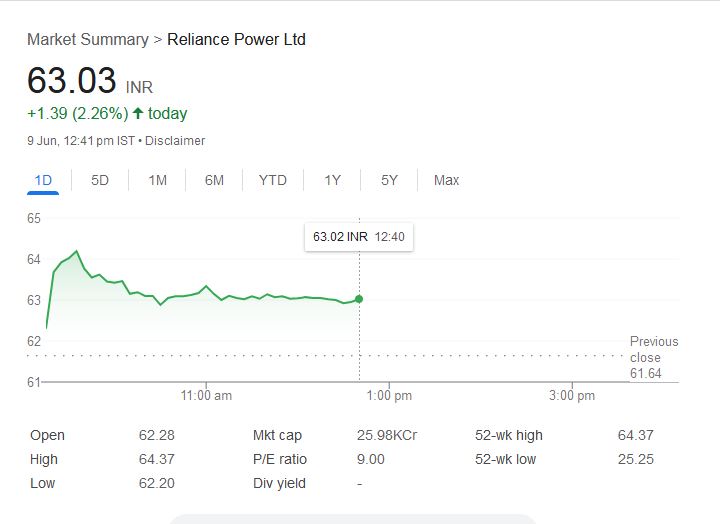
Task: Click the main 63.03 price figure
Action: (x=72, y=81)
